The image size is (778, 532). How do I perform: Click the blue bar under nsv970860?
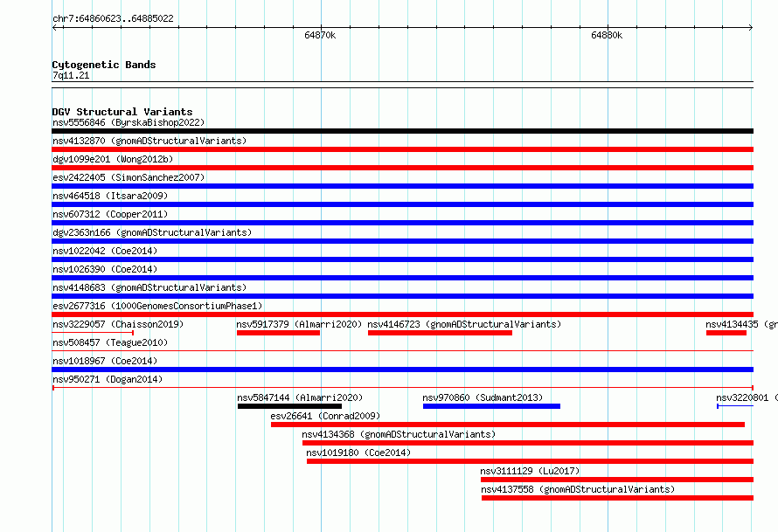point(491,406)
